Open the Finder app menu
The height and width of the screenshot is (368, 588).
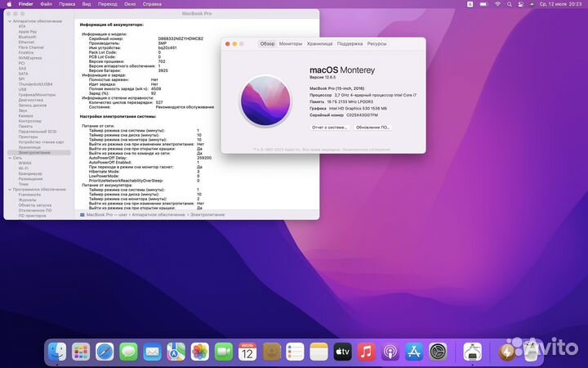[26, 4]
